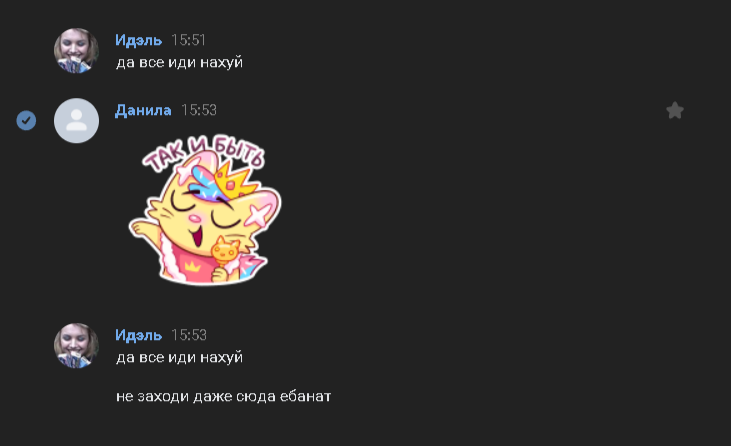The width and height of the screenshot is (731, 446).
Task: Select the cat-shaped scepter in the sticker
Action: click(x=224, y=257)
